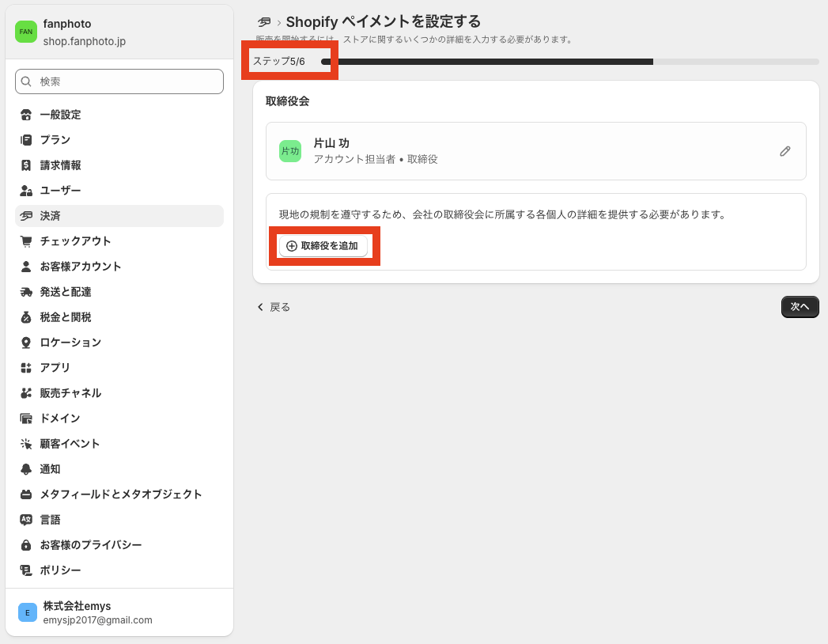Open 言語 settings
Image resolution: width=828 pixels, height=644 pixels.
pyautogui.click(x=119, y=520)
